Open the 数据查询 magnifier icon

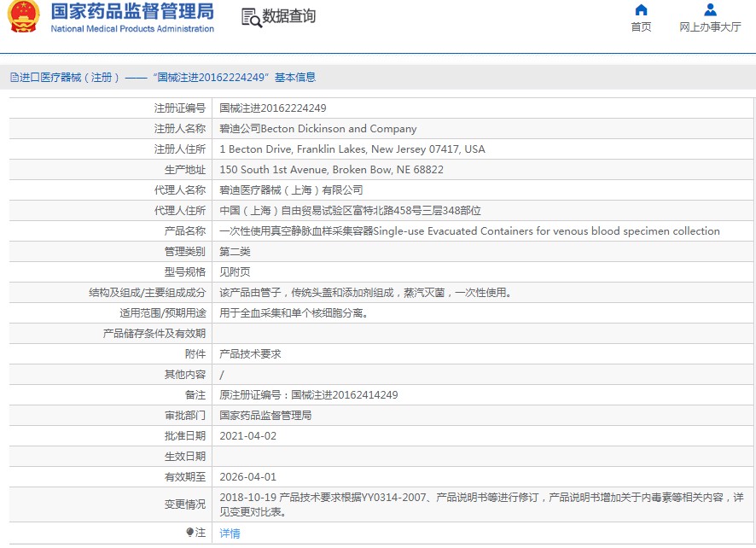click(x=251, y=17)
